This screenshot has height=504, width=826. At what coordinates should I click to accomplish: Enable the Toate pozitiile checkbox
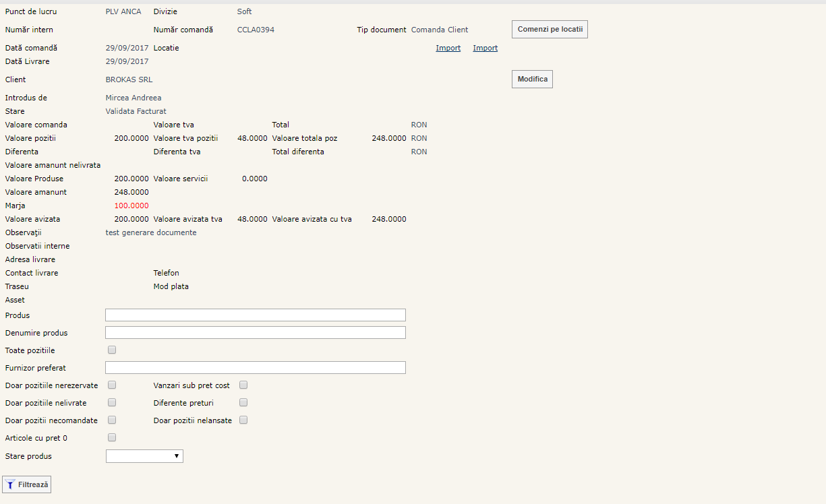pyautogui.click(x=113, y=350)
